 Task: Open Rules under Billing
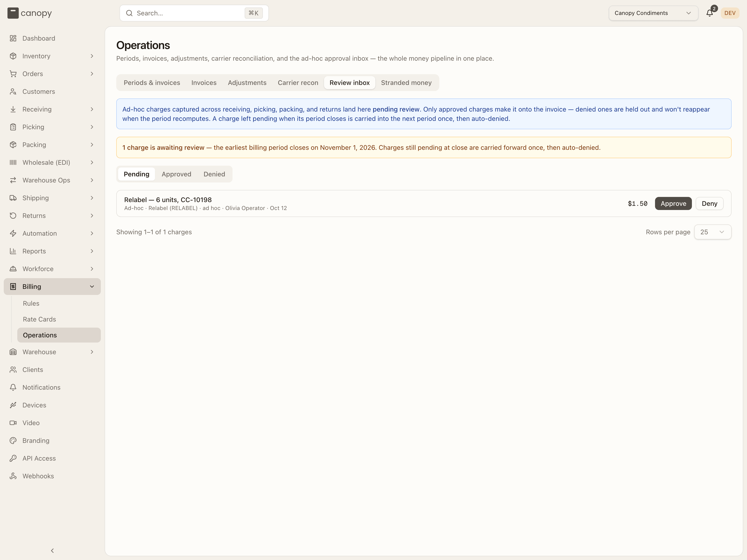pos(59,304)
